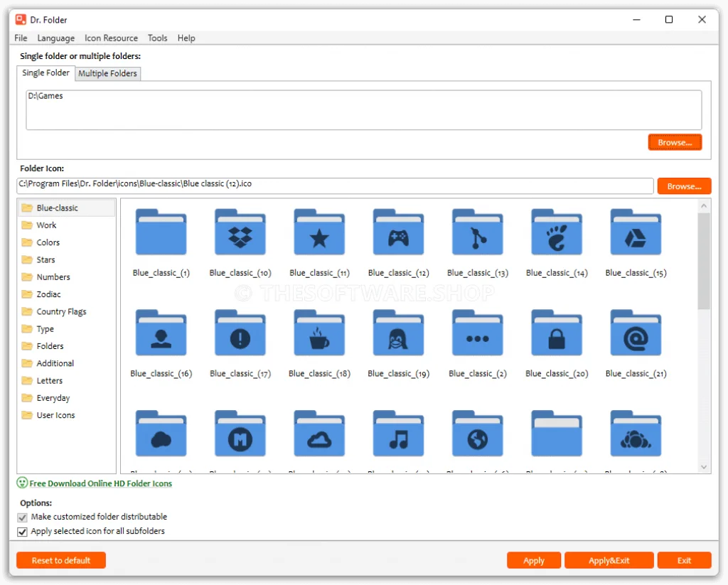Select the music note folder icon
This screenshot has width=728, height=585.
[x=398, y=433]
